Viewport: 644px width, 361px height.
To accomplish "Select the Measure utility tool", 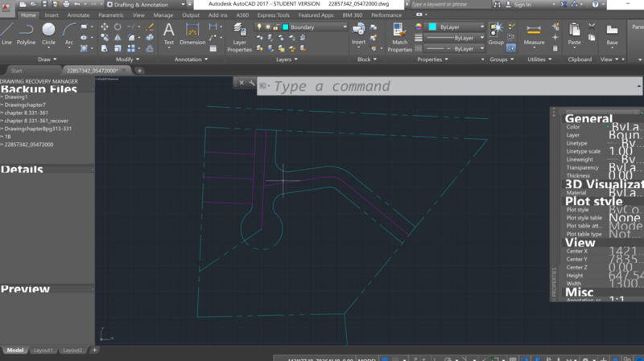I will click(534, 32).
